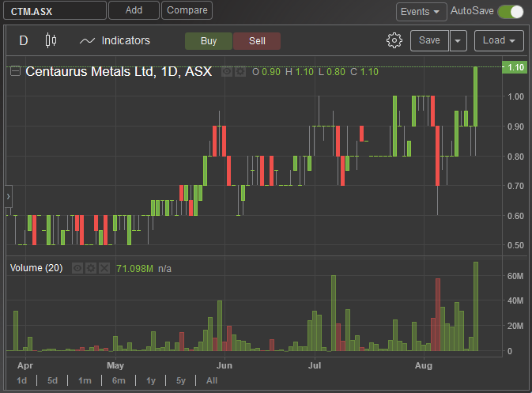Screen dimensions: 532x393
Task: Toggle the AutoSave switch
Action: [511, 12]
